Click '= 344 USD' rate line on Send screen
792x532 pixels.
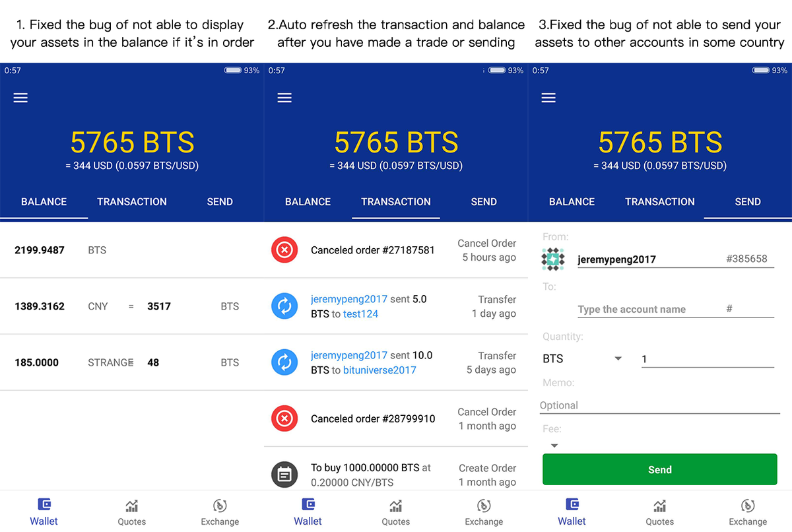click(x=660, y=166)
